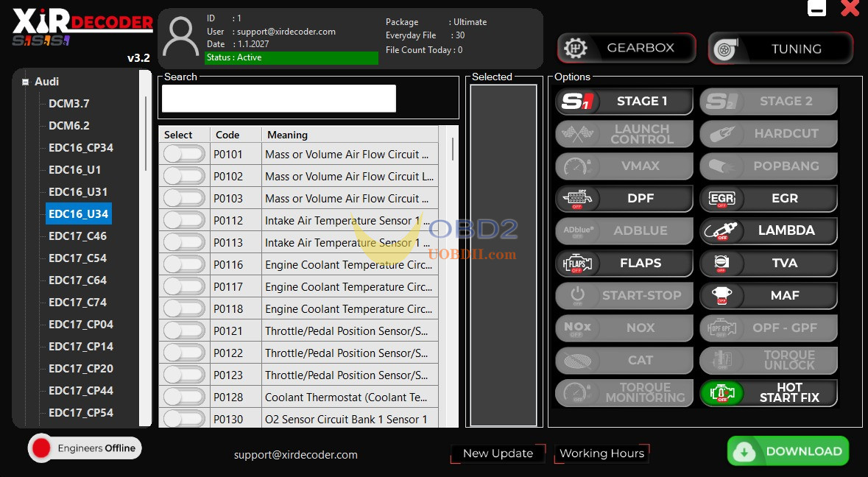Collapse the Audi tree node

click(x=26, y=82)
